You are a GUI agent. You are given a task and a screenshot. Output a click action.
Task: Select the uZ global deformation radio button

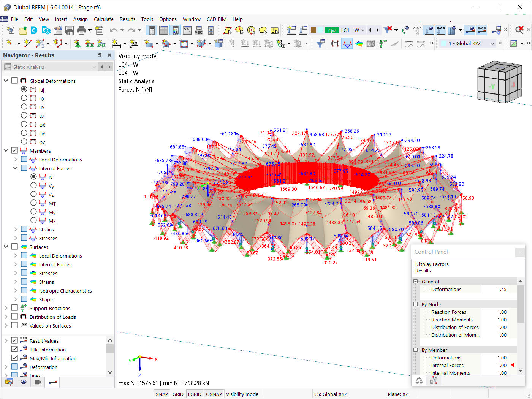click(x=24, y=116)
